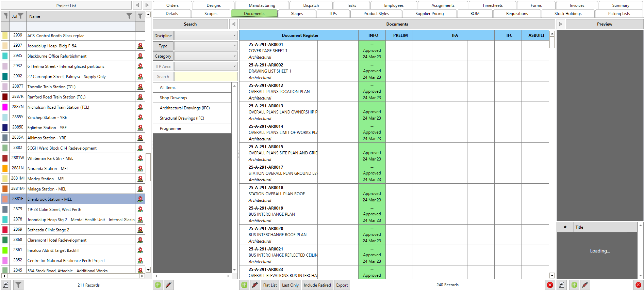Viewport: 644px width, 291px height.
Task: Select Shop Drawings in the folder list
Action: 174,98
